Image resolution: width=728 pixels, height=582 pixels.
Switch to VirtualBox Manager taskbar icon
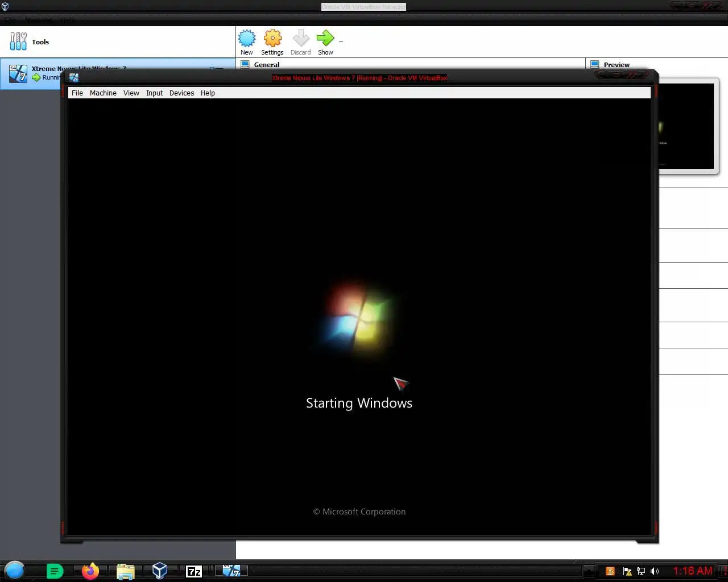pos(160,571)
